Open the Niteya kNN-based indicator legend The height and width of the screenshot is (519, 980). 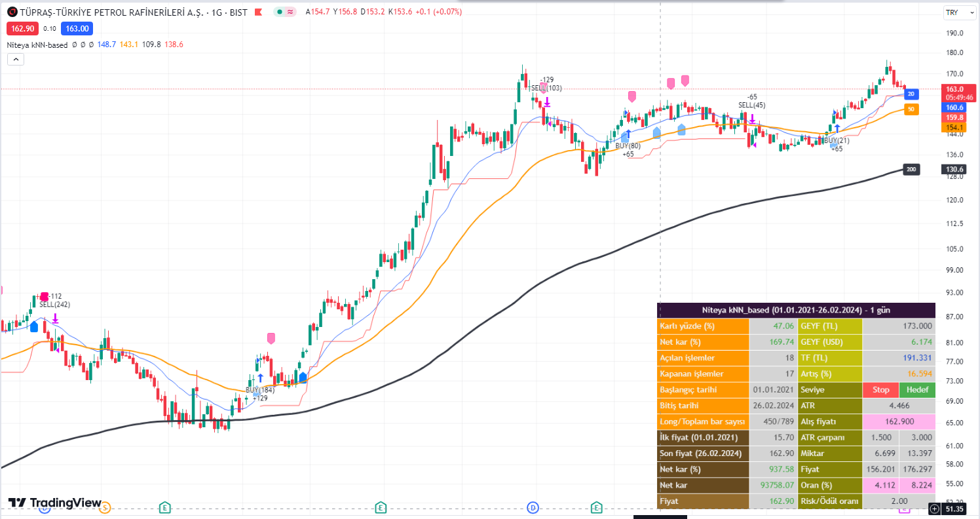coord(37,45)
